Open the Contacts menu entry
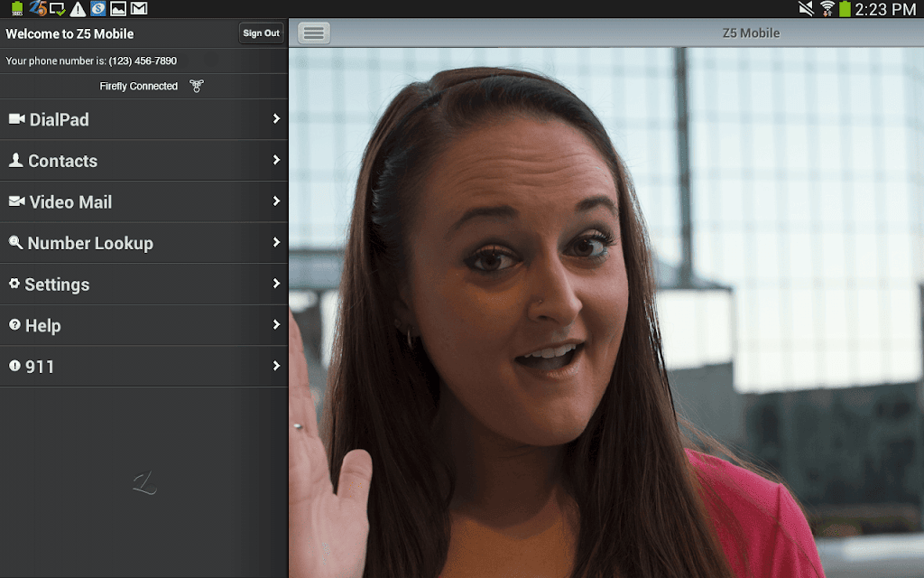 pos(143,161)
